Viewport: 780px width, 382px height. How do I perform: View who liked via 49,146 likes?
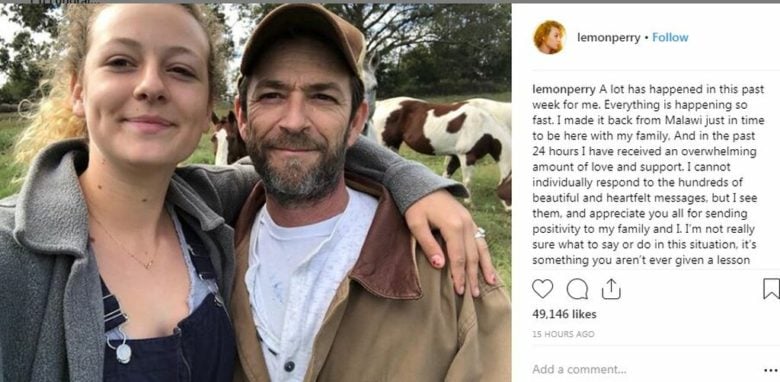[564, 314]
